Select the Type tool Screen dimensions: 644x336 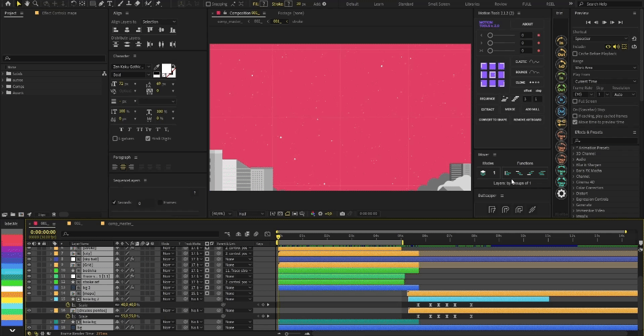click(110, 4)
